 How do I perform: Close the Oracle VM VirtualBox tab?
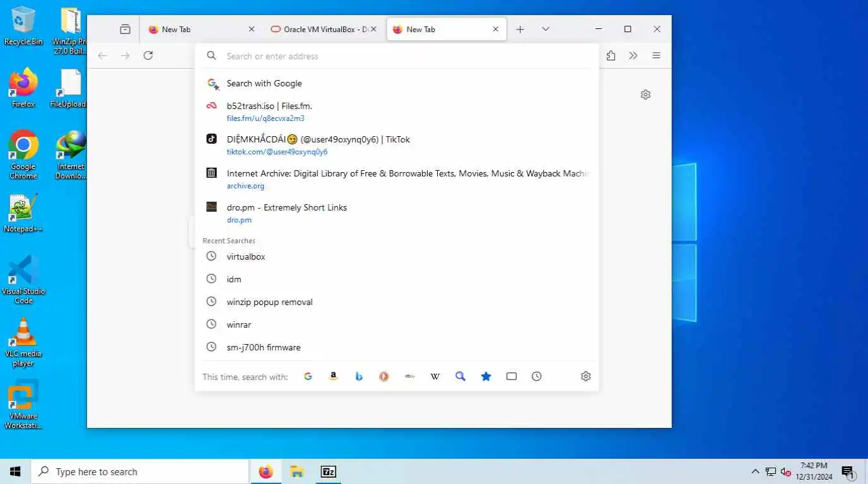373,29
